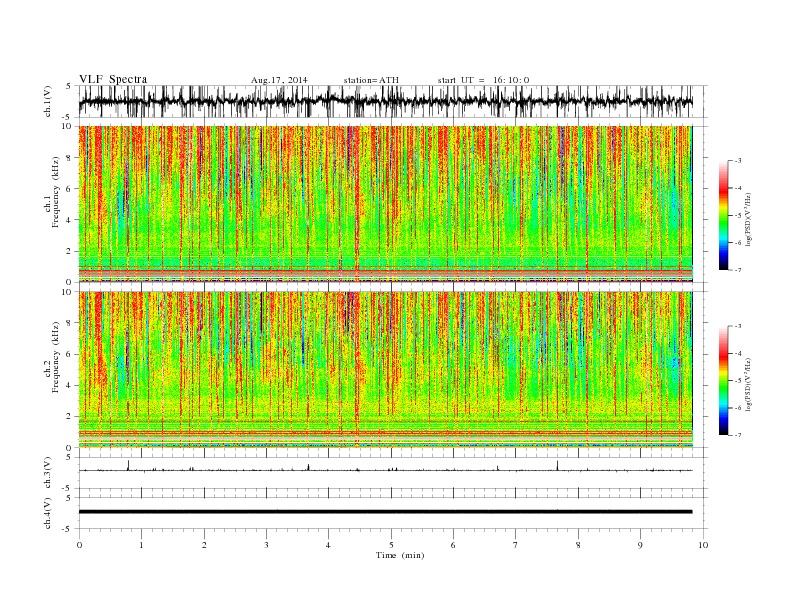
Task: Click the upper PSD color scale bar
Action: point(724,215)
